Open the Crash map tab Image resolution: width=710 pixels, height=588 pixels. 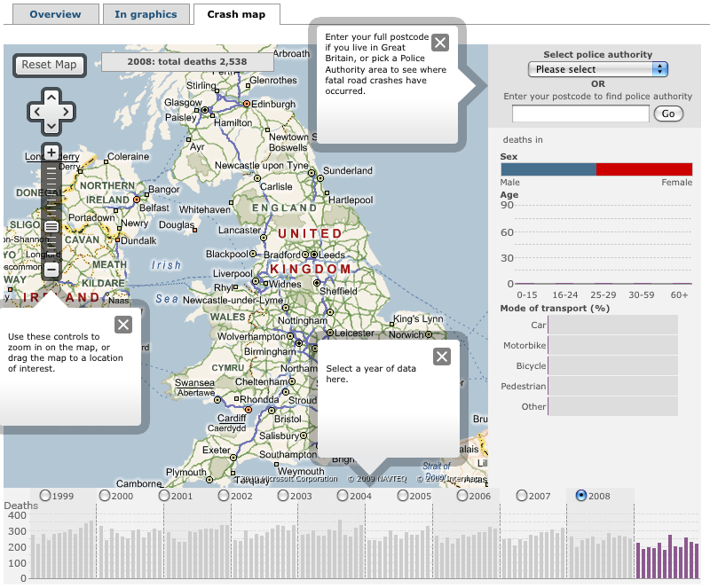[236, 14]
